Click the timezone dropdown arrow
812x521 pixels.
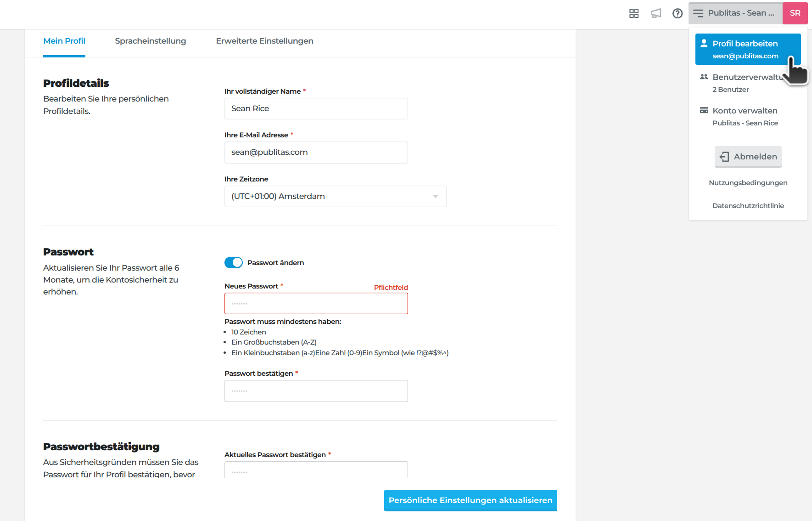(x=436, y=197)
